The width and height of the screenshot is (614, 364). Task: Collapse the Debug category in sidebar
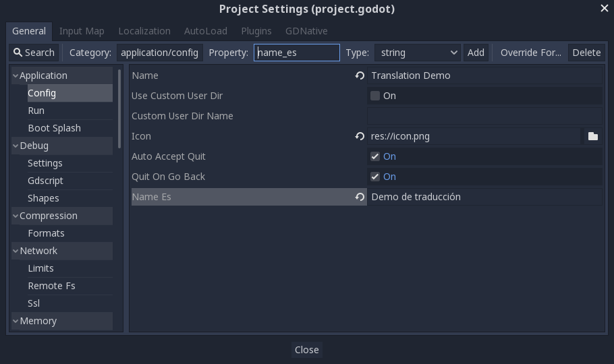coord(15,146)
